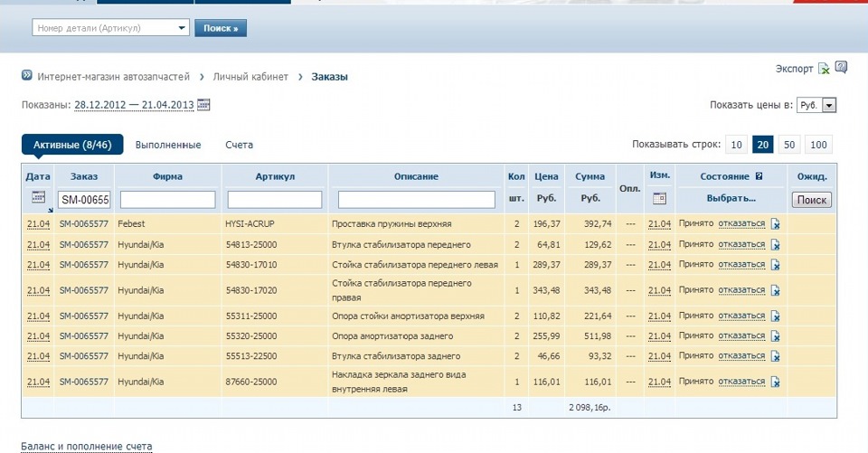Open the Выбрать... status filter
This screenshot has width=868, height=453.
coord(731,198)
